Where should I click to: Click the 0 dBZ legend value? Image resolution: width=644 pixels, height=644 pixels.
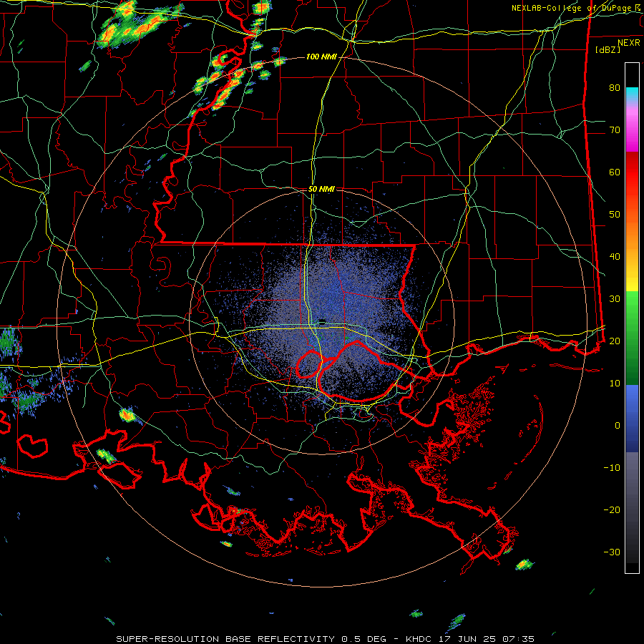[618, 426]
